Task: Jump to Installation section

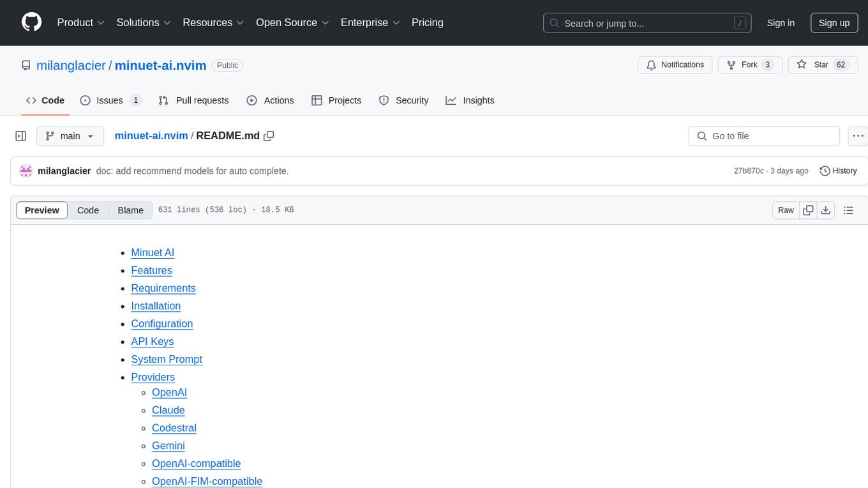Action: (156, 306)
